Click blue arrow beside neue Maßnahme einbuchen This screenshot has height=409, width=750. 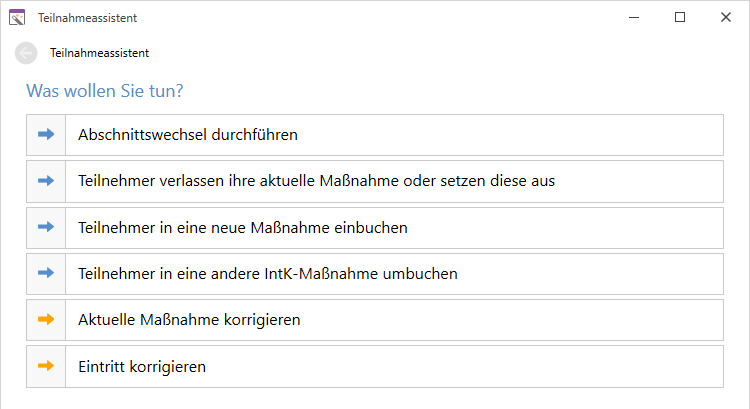46,227
